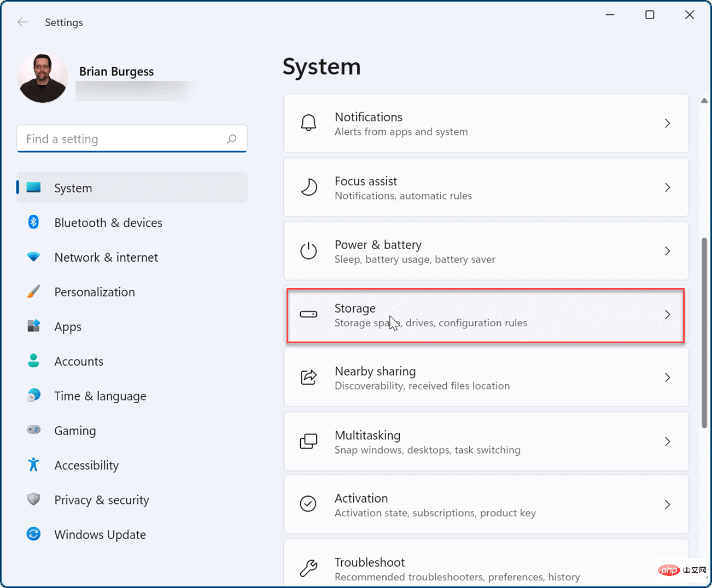Click 'Accessibility' label in sidebar
Screen dimensions: 712x588
pyautogui.click(x=86, y=465)
